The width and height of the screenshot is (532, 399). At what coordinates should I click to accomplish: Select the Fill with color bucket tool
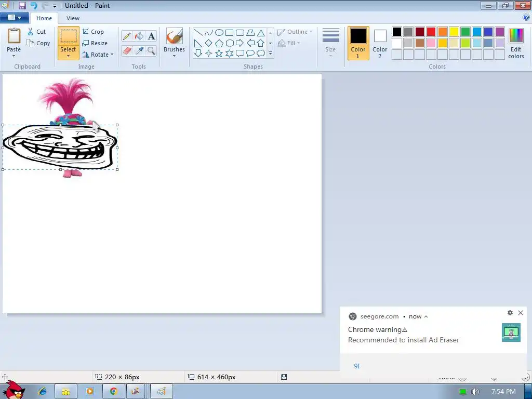click(x=139, y=36)
